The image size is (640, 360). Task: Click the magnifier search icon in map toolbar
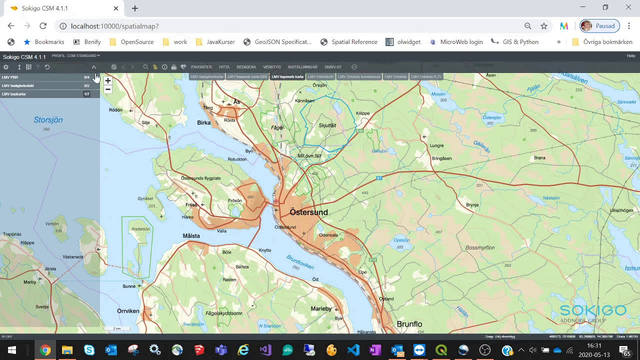coord(145,67)
